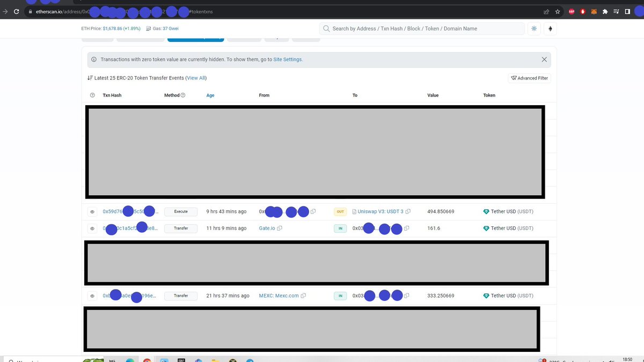This screenshot has height=362, width=644.
Task: Open the Extensions puzzle menu
Action: pyautogui.click(x=605, y=11)
